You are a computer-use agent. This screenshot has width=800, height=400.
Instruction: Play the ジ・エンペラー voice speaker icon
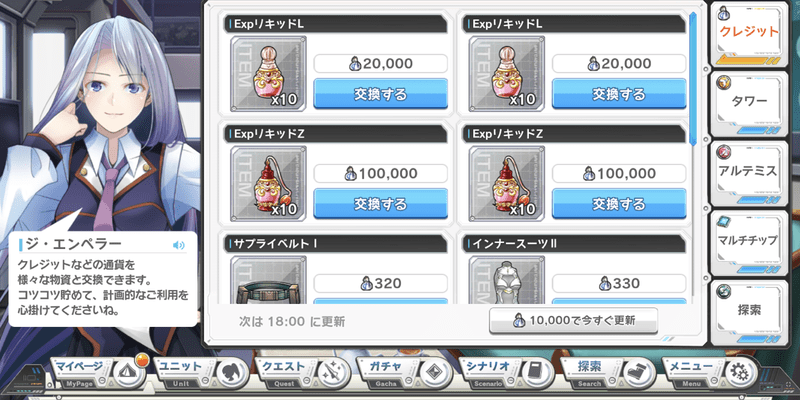[179, 245]
